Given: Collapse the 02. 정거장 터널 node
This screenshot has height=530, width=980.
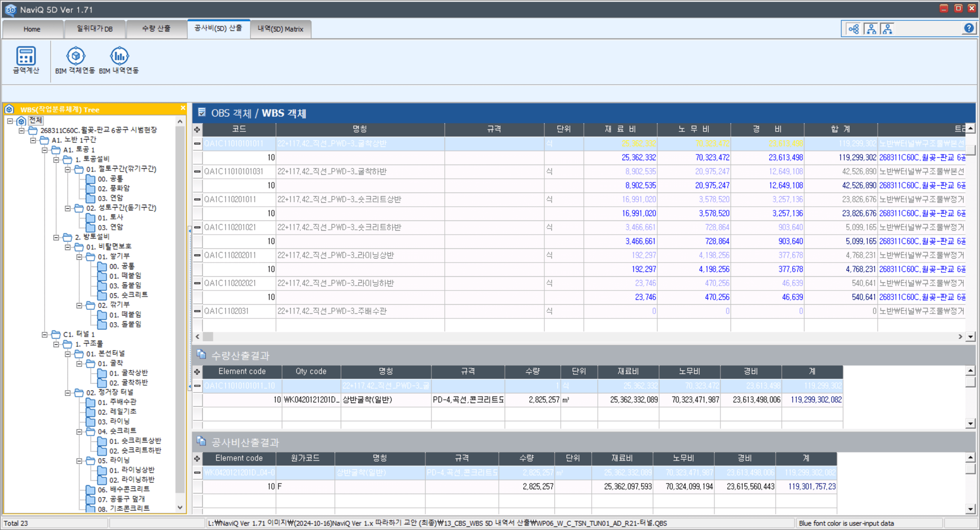Looking at the screenshot, I should [x=68, y=393].
